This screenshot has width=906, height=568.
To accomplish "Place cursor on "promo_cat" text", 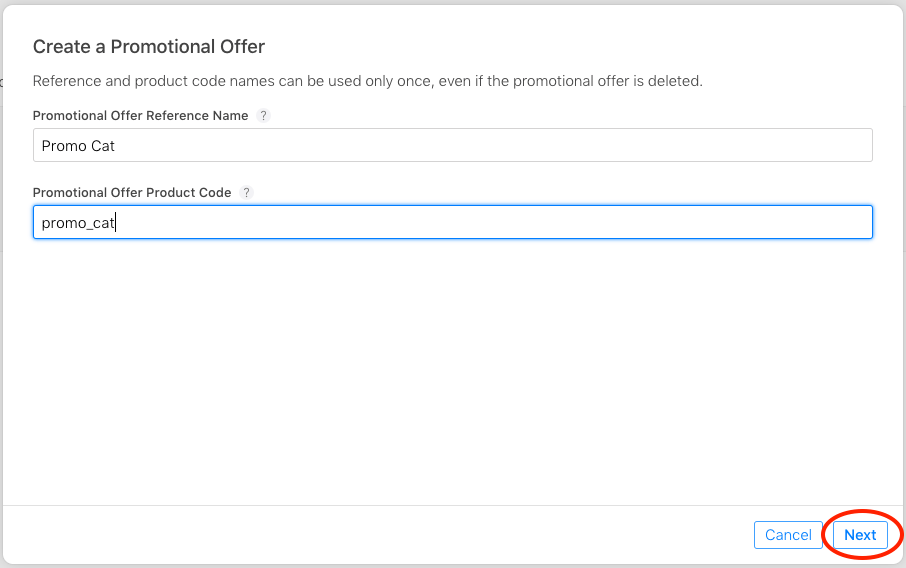I will pos(78,223).
